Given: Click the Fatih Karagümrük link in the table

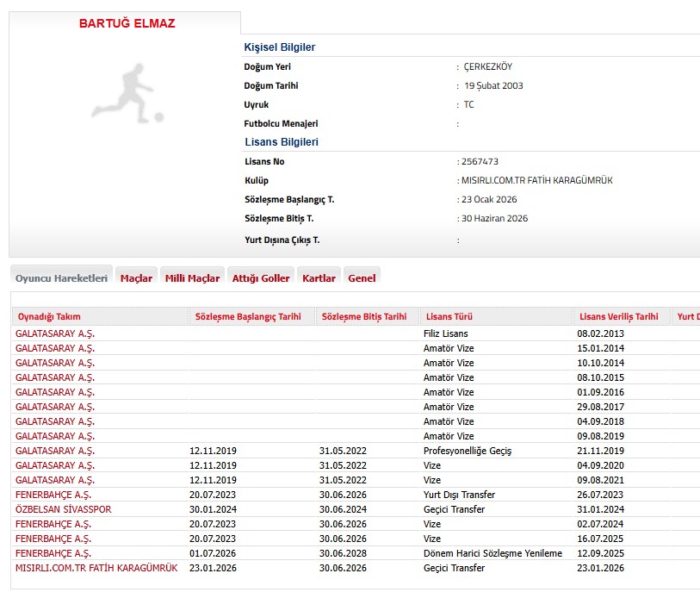Looking at the screenshot, I should tap(96, 568).
